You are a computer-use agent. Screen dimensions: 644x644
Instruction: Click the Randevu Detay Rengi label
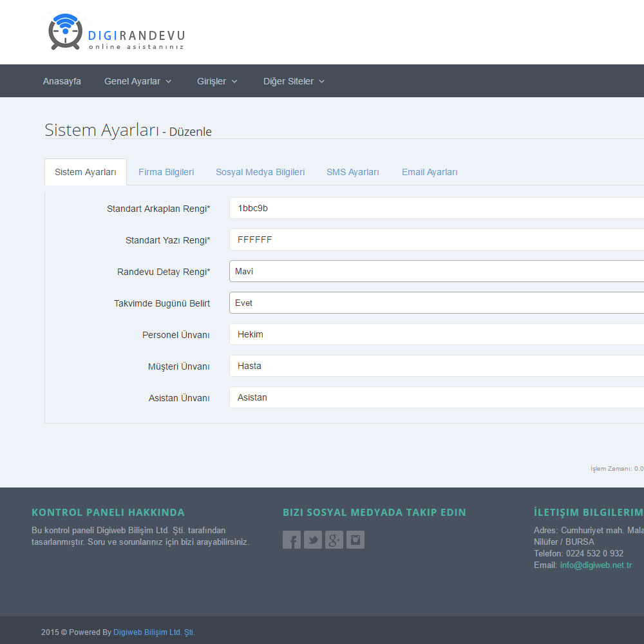coord(164,272)
